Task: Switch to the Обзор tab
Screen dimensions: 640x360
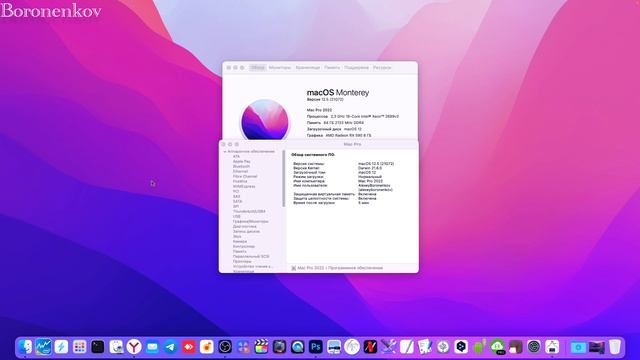Action: [x=258, y=68]
